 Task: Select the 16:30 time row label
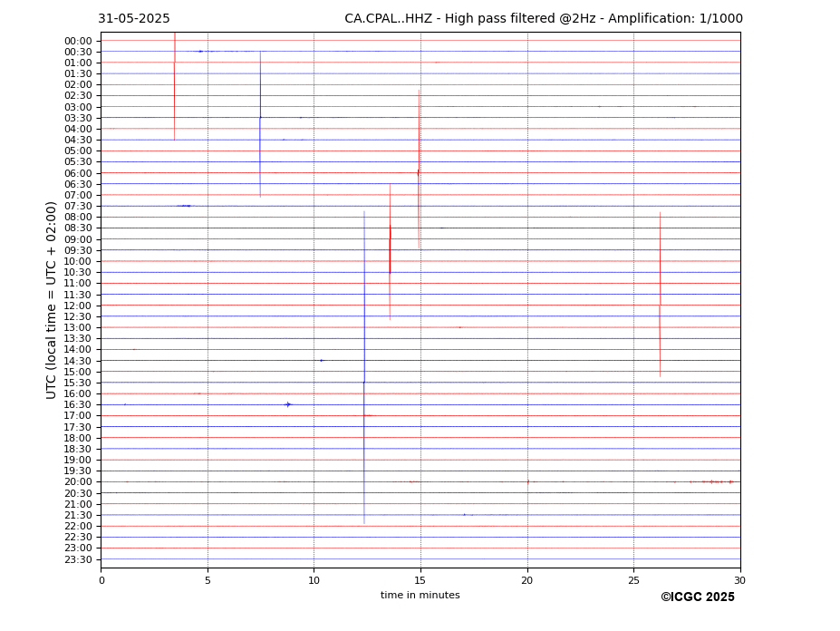[x=78, y=404]
